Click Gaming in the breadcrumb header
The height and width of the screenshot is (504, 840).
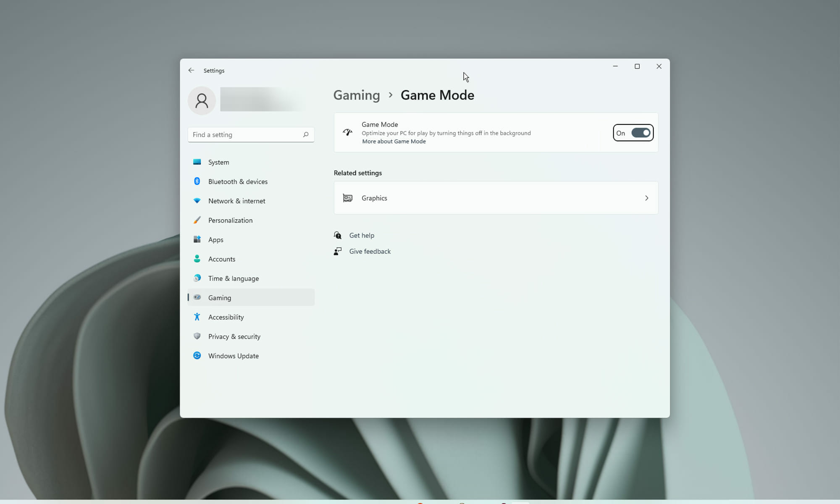pyautogui.click(x=357, y=95)
